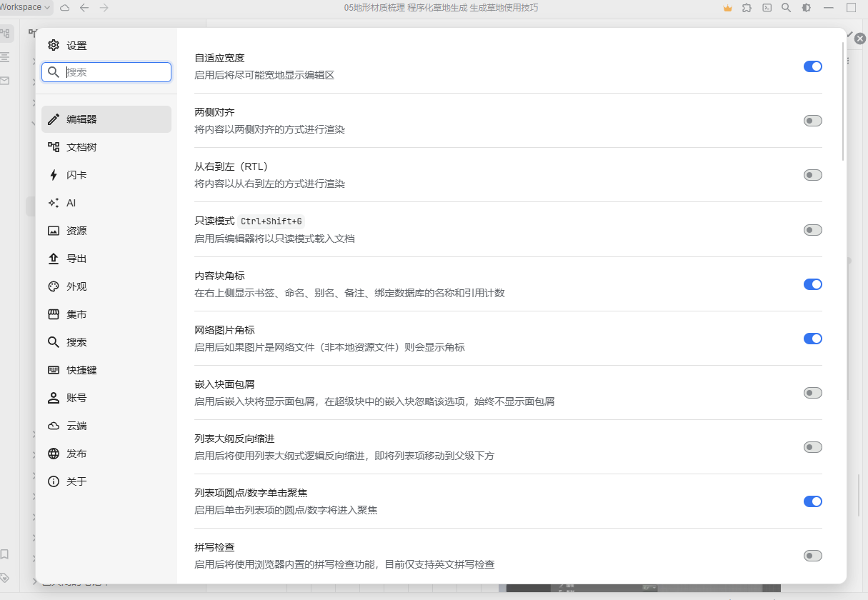The width and height of the screenshot is (868, 600).
Task: Go to the 关于 settings page
Action: (x=76, y=481)
